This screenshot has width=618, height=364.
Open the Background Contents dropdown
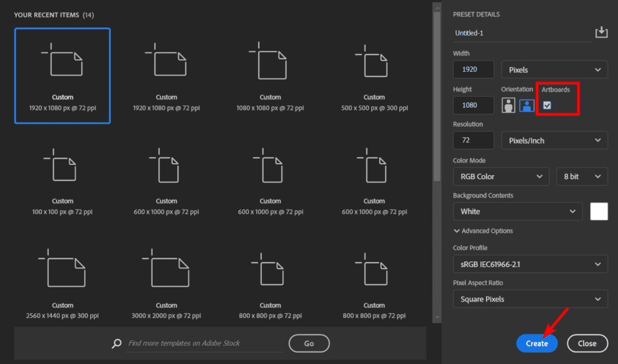pyautogui.click(x=517, y=211)
